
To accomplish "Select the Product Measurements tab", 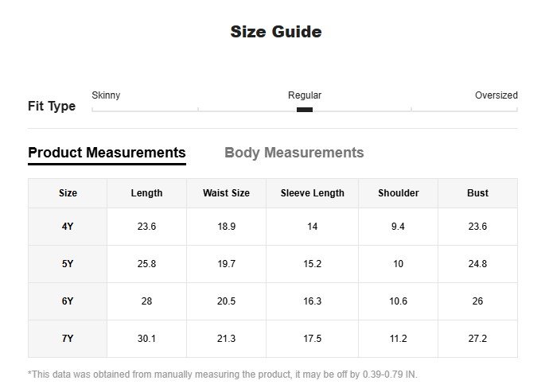I will click(107, 153).
